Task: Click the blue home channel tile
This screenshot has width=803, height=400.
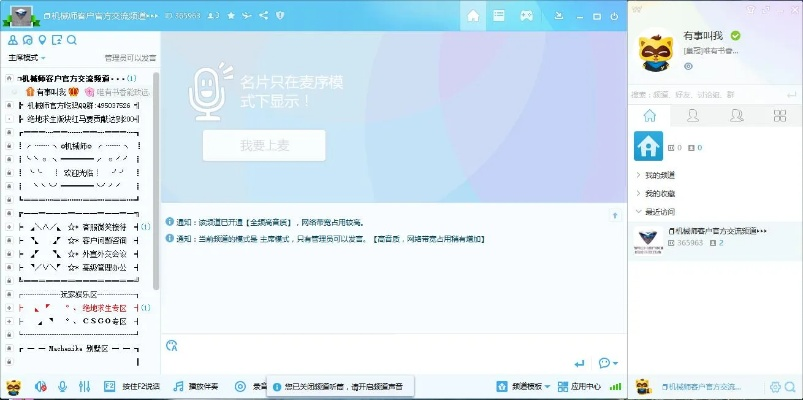Action: (x=648, y=146)
